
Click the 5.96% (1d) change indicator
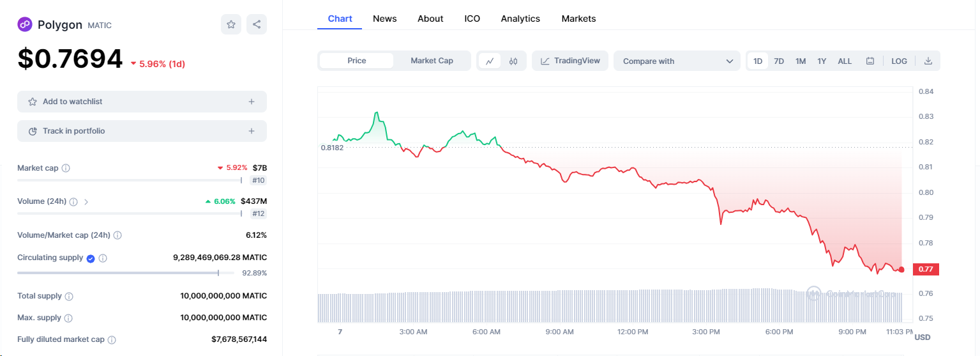tap(158, 64)
